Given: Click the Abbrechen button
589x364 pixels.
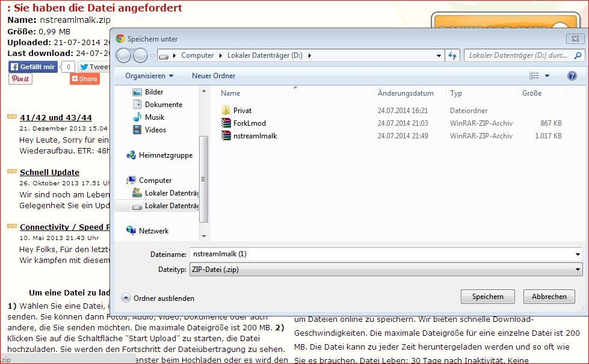Looking at the screenshot, I should 549,297.
